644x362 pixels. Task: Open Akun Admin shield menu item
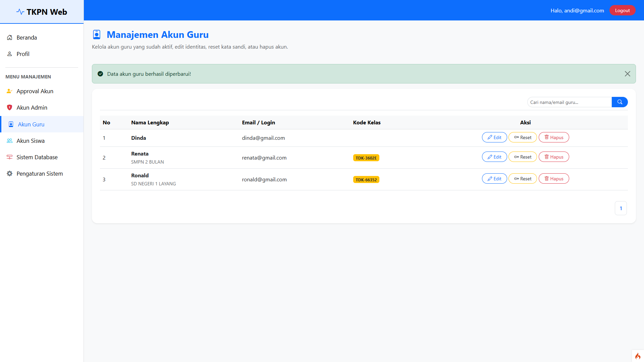point(32,108)
